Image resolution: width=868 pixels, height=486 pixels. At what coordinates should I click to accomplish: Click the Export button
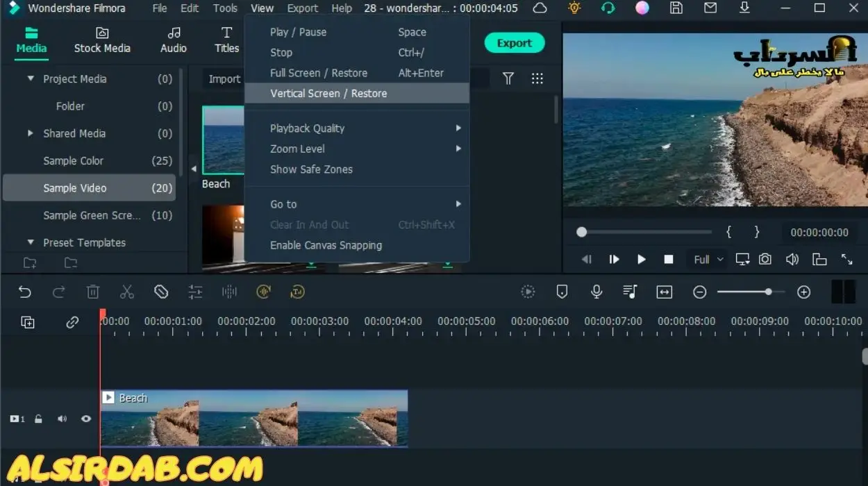[515, 43]
